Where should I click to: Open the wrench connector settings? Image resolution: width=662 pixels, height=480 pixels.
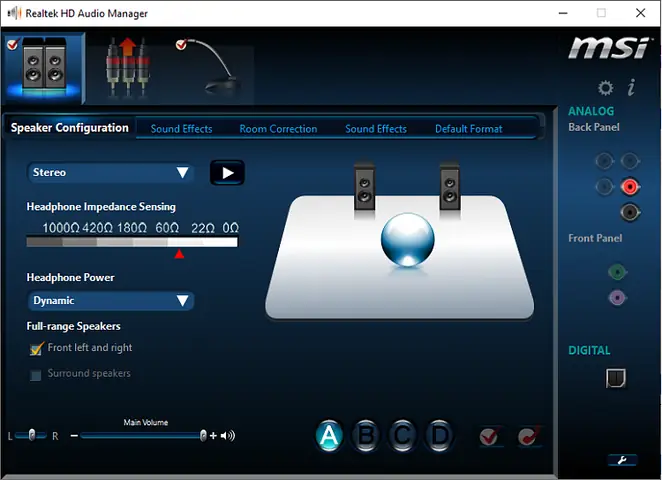tap(622, 460)
